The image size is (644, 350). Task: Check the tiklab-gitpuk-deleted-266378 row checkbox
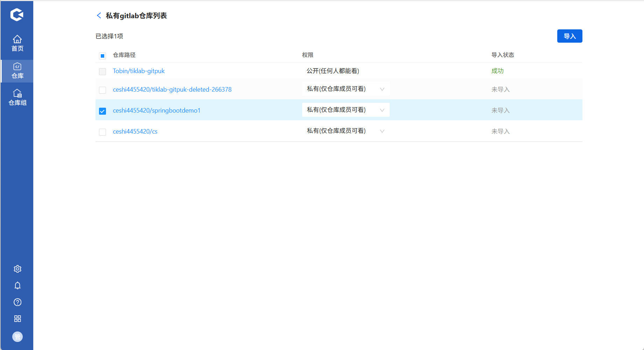[x=102, y=90]
